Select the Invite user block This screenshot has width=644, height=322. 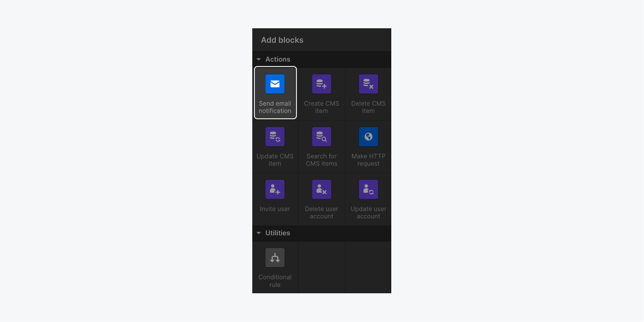[275, 199]
